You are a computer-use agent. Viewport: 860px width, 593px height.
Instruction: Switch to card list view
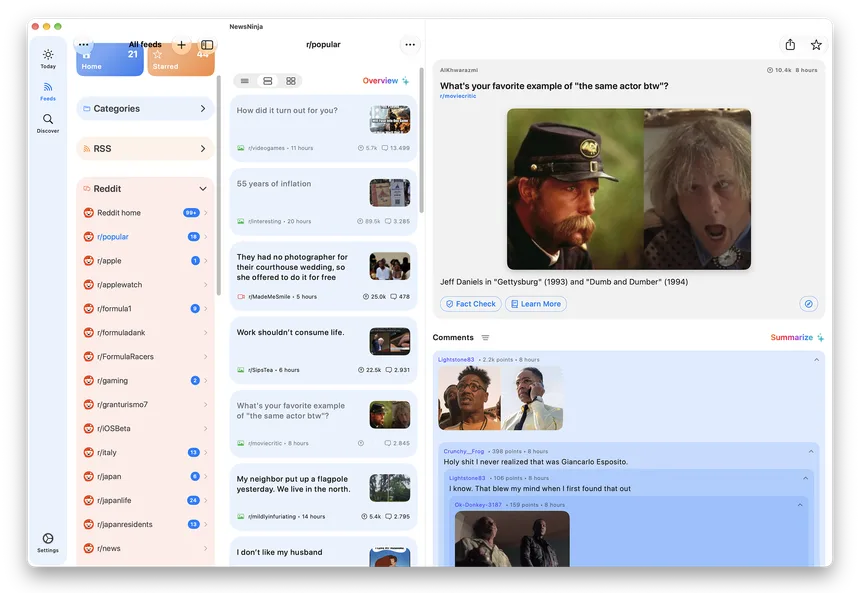coord(268,81)
